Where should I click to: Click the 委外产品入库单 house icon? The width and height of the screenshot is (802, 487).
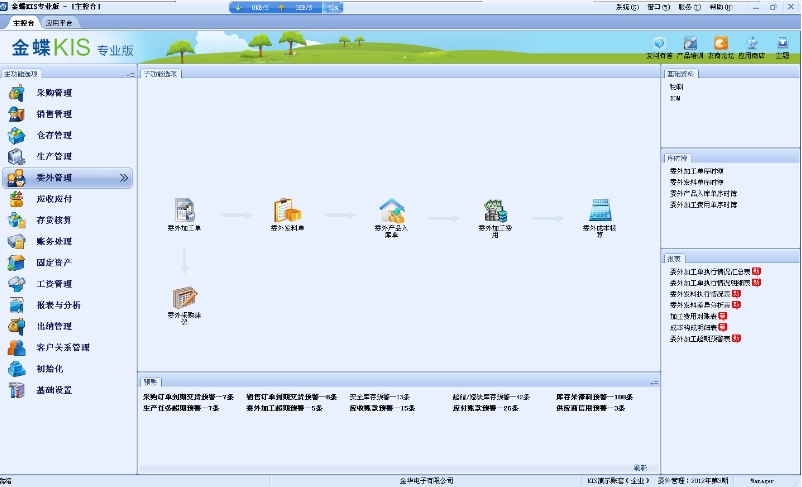point(392,210)
